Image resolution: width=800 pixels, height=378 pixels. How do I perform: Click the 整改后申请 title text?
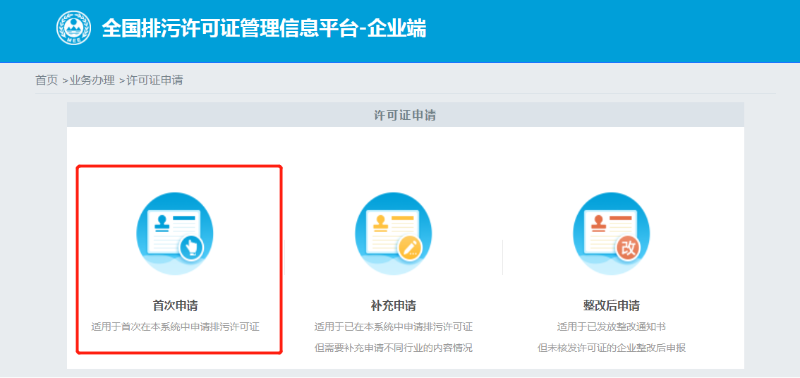[x=611, y=306]
